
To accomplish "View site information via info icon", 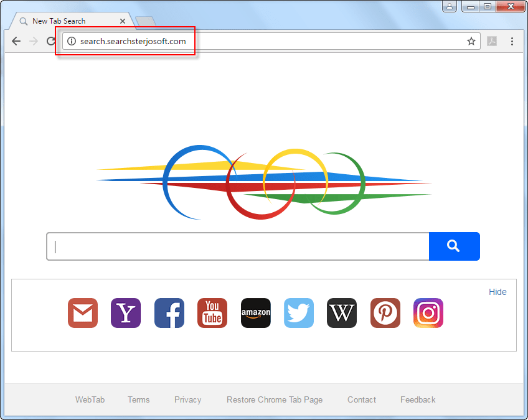I will (x=72, y=41).
